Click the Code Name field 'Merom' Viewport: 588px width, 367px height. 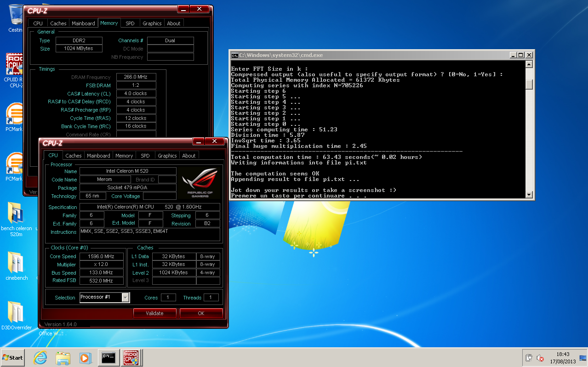tap(105, 180)
